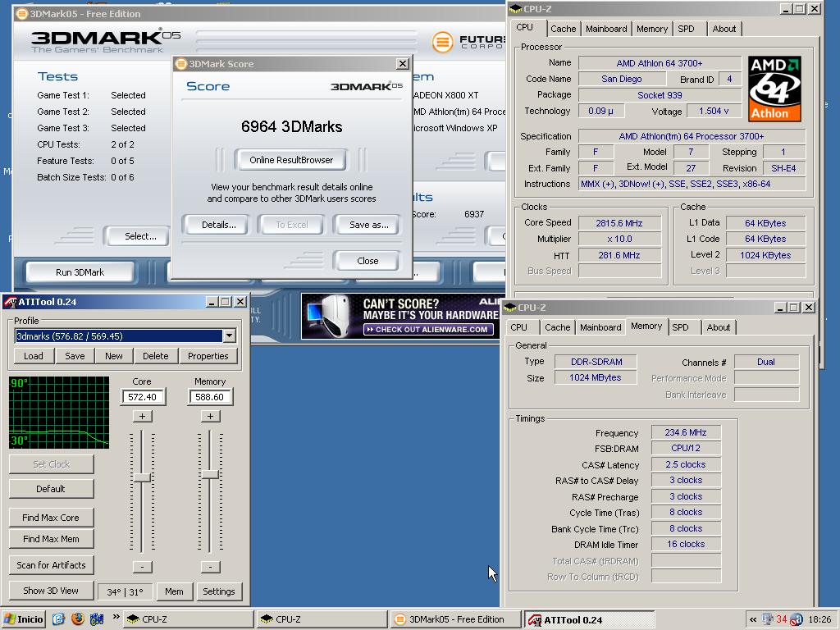Image resolution: width=840 pixels, height=630 pixels.
Task: Click the tray icon next to the clock
Action: (x=796, y=620)
